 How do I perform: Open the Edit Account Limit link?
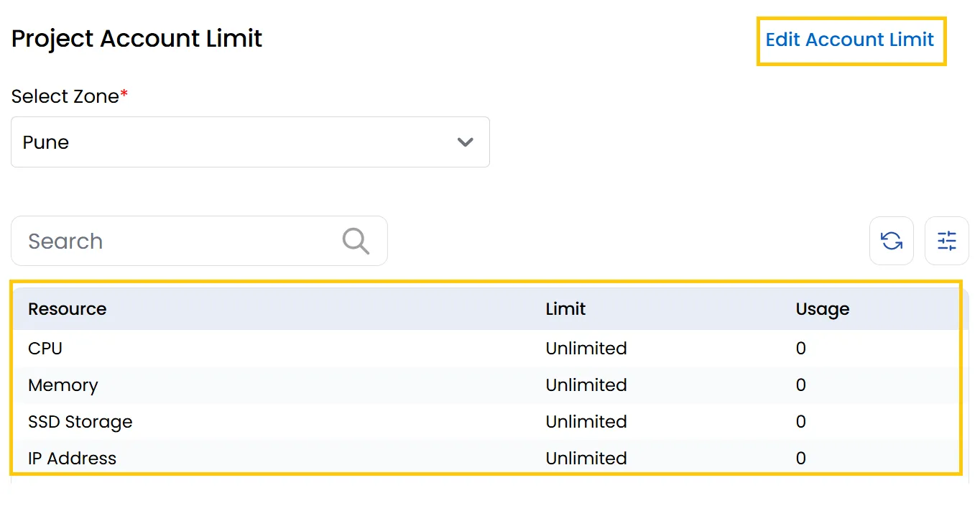point(850,40)
